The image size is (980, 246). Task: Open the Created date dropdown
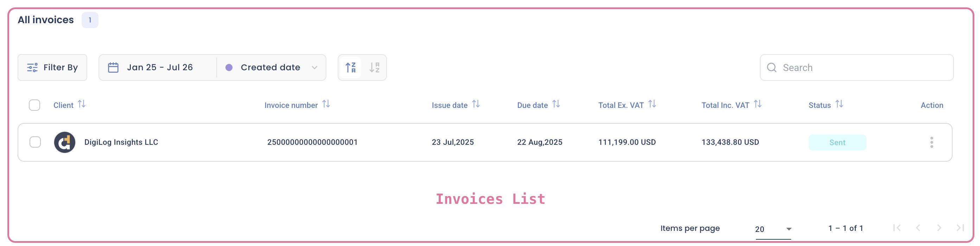tap(271, 67)
